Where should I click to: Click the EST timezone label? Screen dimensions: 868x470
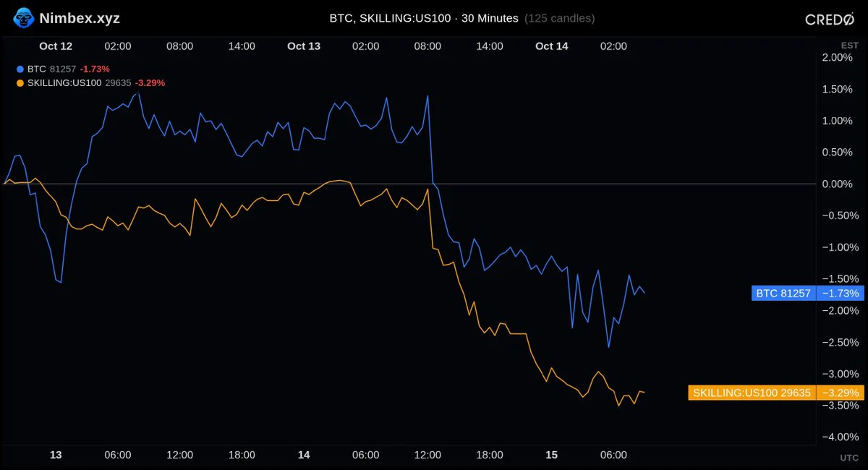850,46
